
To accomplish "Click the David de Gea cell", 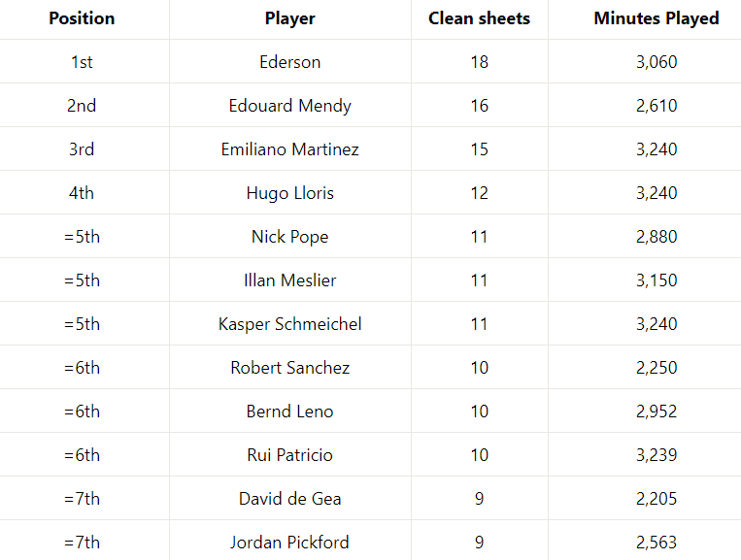I will 289,499.
